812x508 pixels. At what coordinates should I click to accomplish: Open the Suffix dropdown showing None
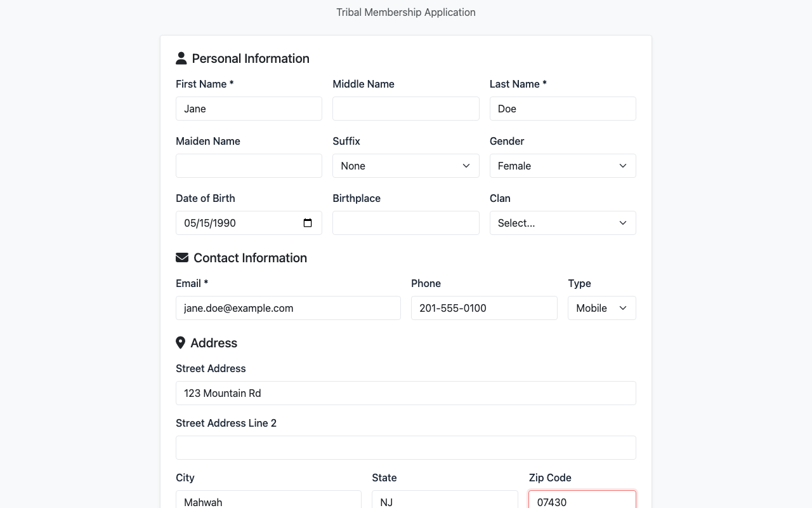pyautogui.click(x=405, y=166)
